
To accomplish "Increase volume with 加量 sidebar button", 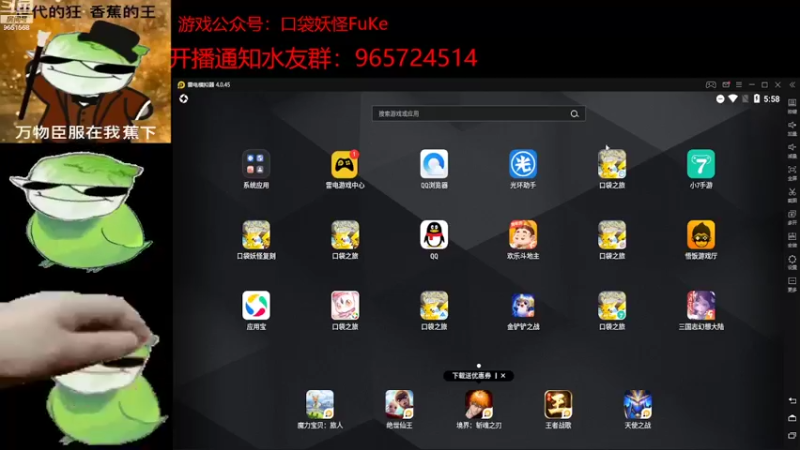I will (x=792, y=128).
